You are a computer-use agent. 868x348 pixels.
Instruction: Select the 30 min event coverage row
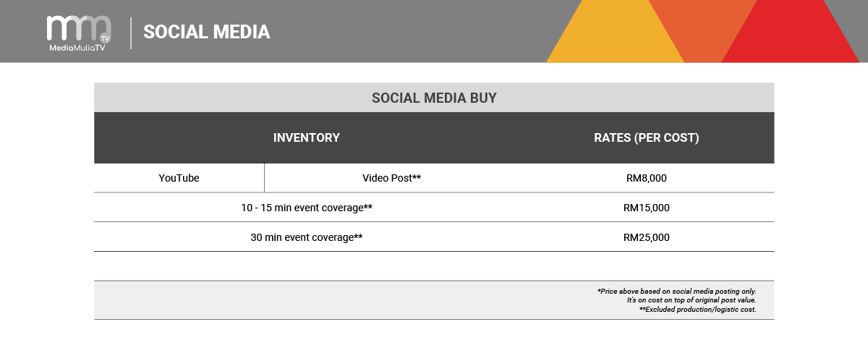(307, 237)
